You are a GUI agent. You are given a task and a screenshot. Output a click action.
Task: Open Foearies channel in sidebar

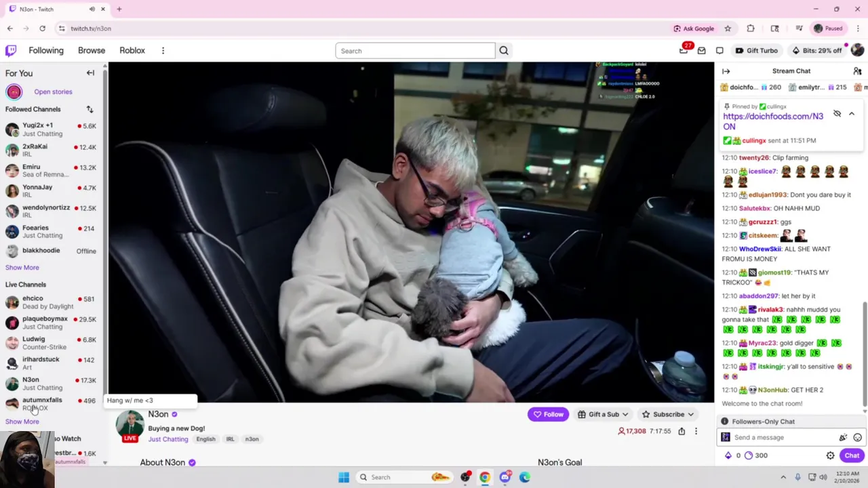pyautogui.click(x=52, y=231)
